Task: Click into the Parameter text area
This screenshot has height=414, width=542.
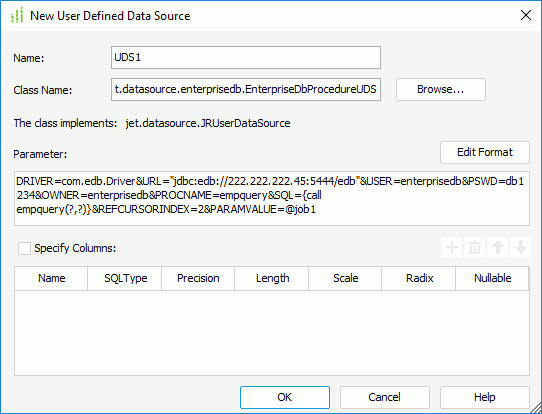Action: (272, 198)
